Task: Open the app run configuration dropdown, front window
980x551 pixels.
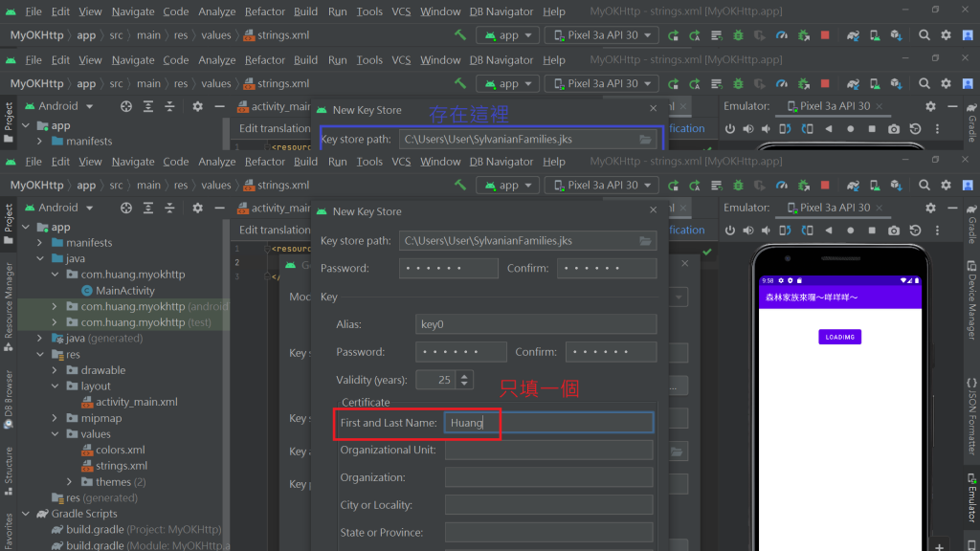Action: coord(507,185)
